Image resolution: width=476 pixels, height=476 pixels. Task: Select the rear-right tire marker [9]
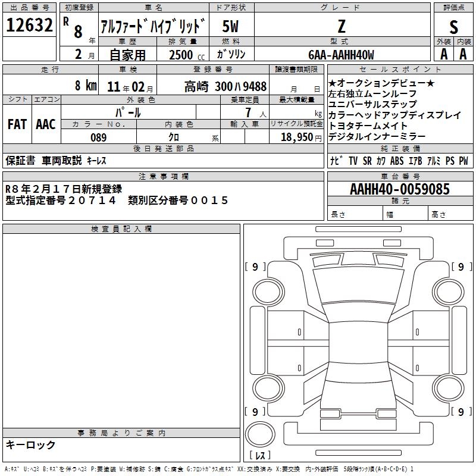pos(461,412)
